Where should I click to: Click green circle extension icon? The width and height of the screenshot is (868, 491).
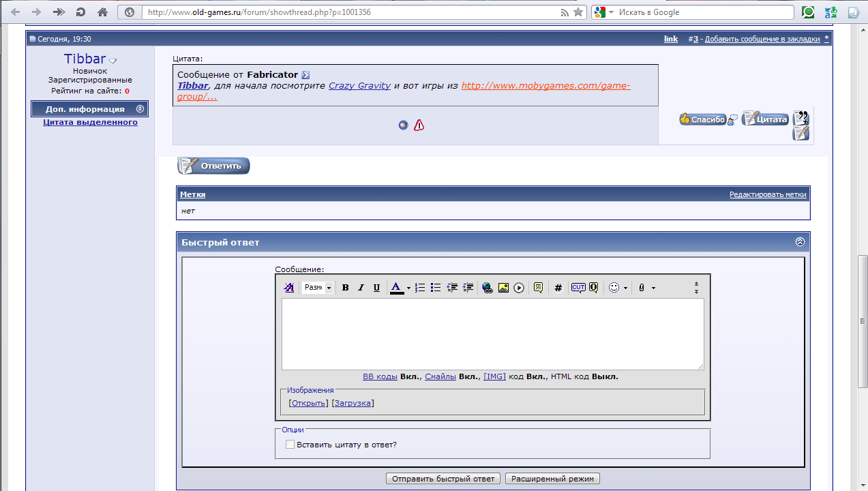pyautogui.click(x=809, y=12)
